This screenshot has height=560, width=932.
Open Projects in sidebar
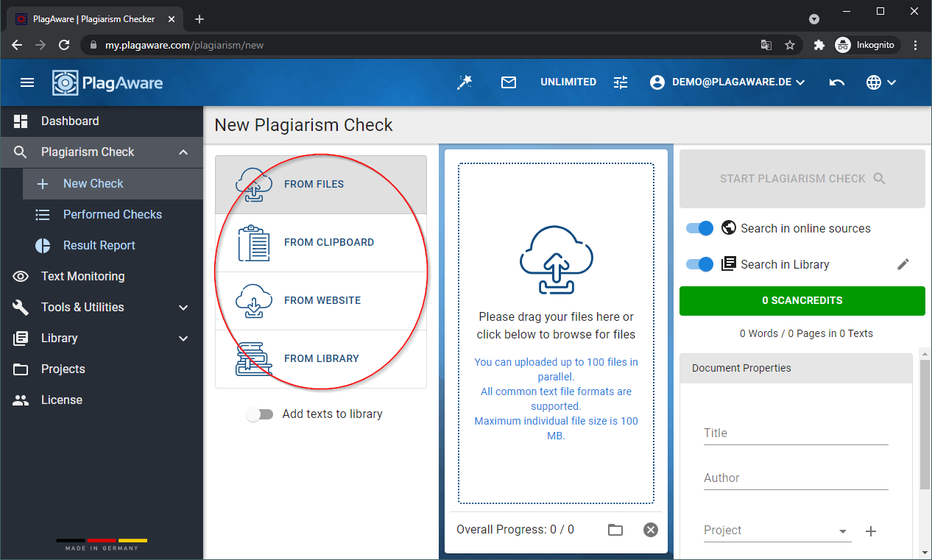(x=102, y=369)
